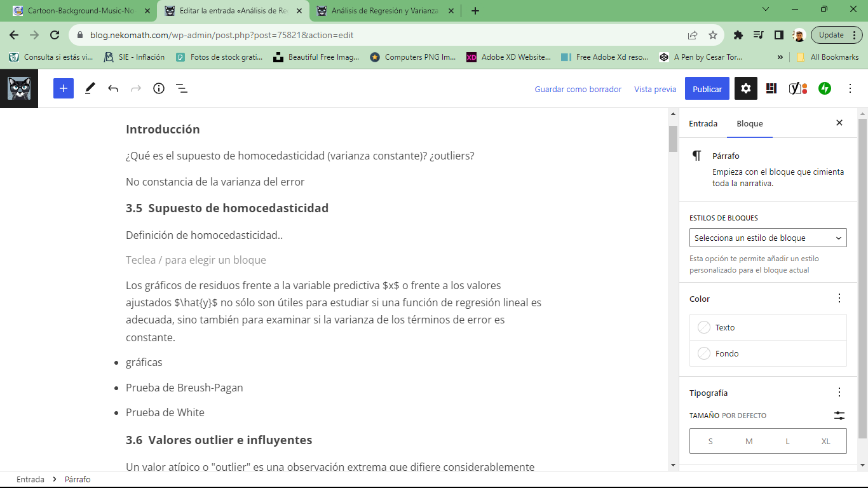Select font size XL
868x488 pixels.
tap(825, 441)
